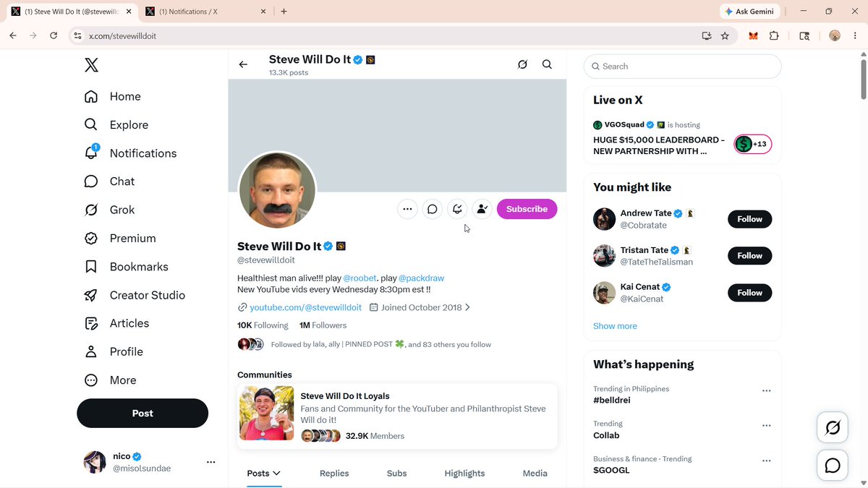The image size is (868, 488).
Task: Open 10K Following list
Action: [263, 325]
